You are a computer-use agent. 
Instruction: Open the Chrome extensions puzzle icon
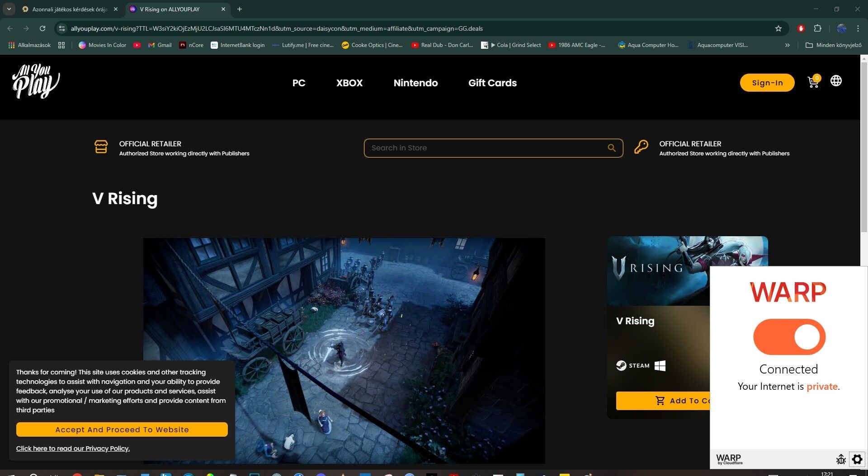click(x=817, y=28)
